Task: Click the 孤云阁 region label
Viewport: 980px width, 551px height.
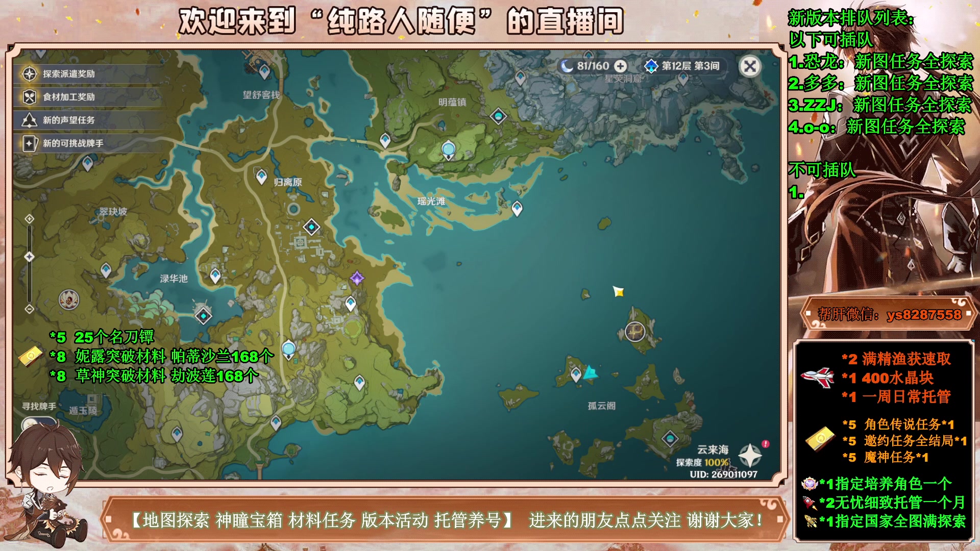Action: 601,406
